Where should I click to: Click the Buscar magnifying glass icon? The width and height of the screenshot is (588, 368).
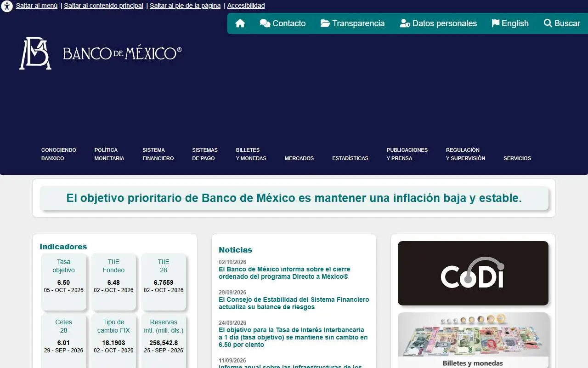[548, 23]
